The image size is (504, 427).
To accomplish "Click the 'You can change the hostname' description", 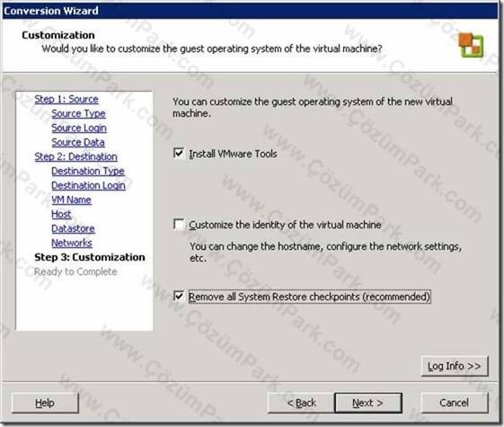I will 325,253.
